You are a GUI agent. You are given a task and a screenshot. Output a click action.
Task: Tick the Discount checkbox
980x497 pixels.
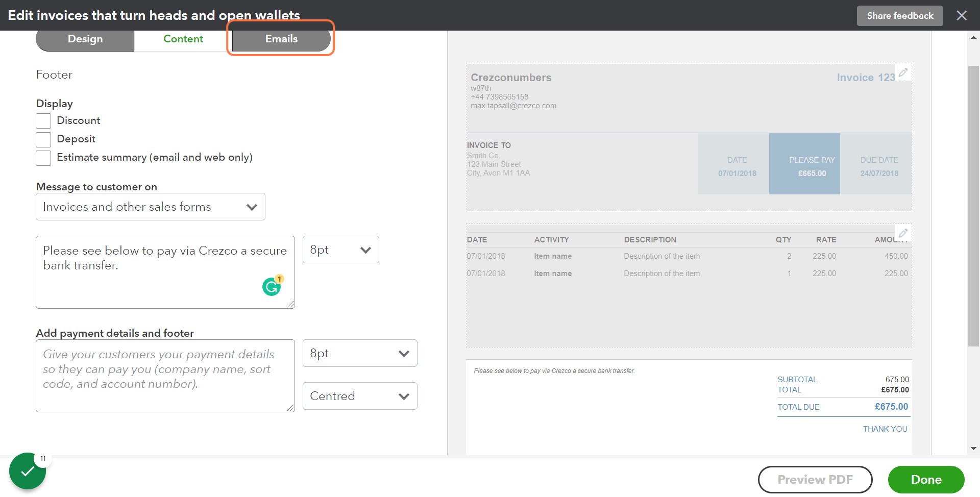(x=43, y=121)
